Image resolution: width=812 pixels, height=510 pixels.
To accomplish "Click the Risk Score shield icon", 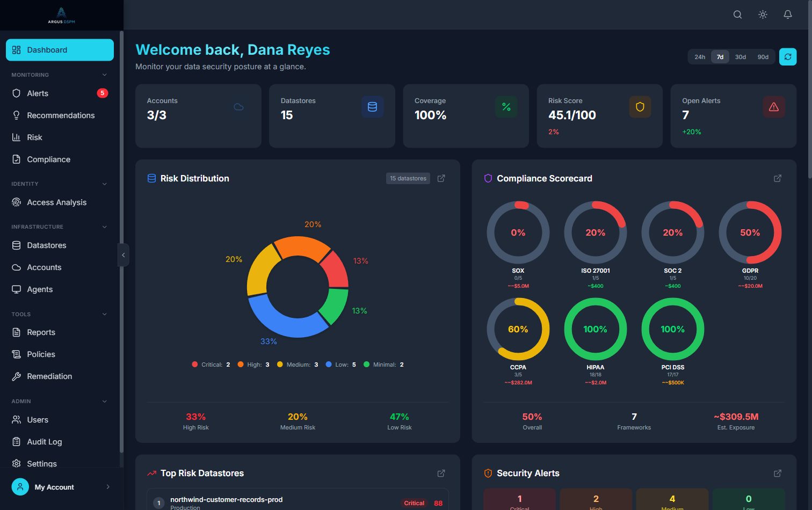I will [x=640, y=107].
